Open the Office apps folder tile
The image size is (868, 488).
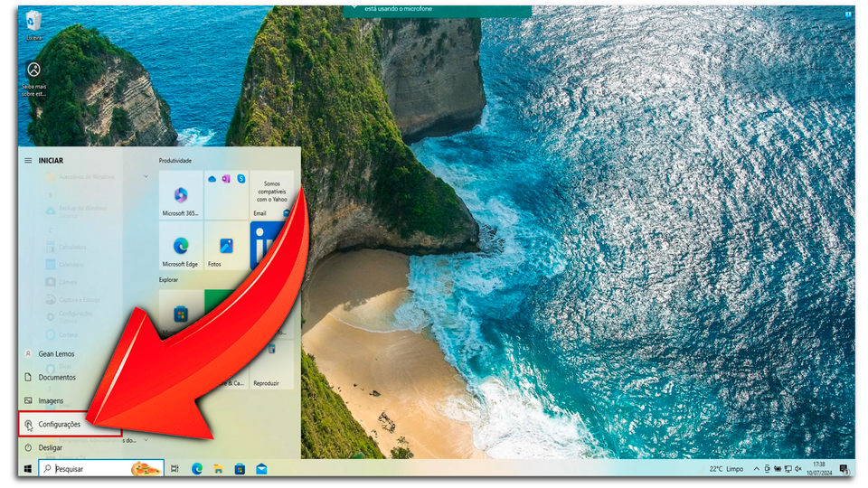pos(226,195)
